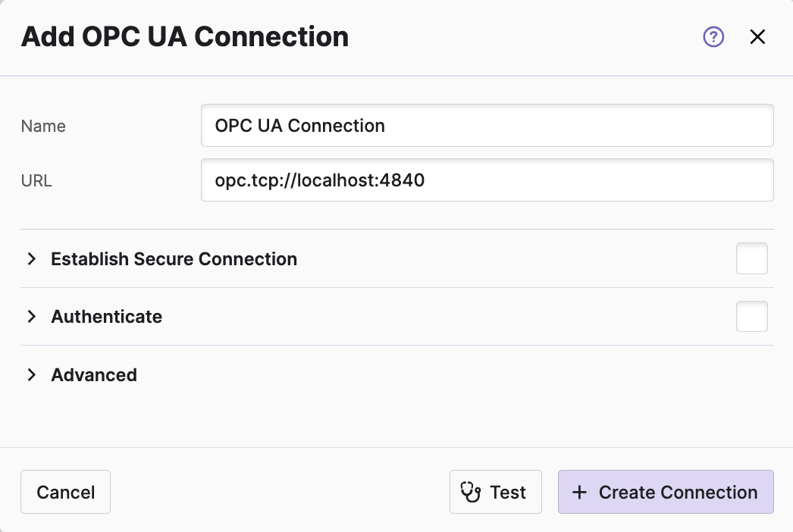Focus the URL input field
The image size is (793, 532).
(x=487, y=180)
